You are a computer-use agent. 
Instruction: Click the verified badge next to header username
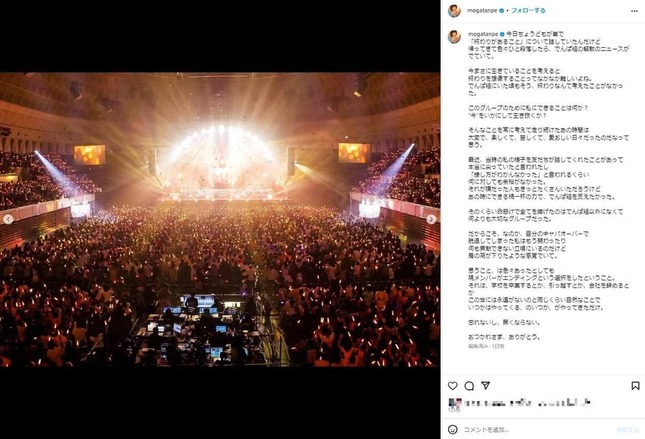pyautogui.click(x=501, y=11)
